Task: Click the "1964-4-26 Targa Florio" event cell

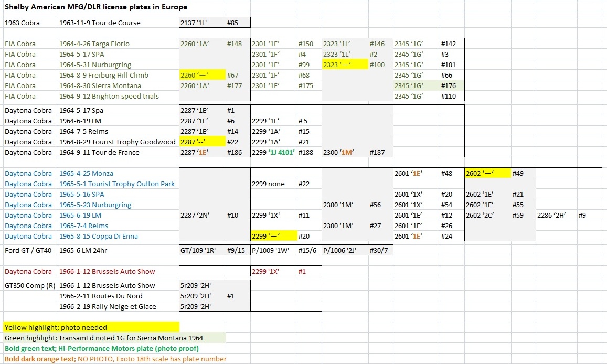Action: 94,44
